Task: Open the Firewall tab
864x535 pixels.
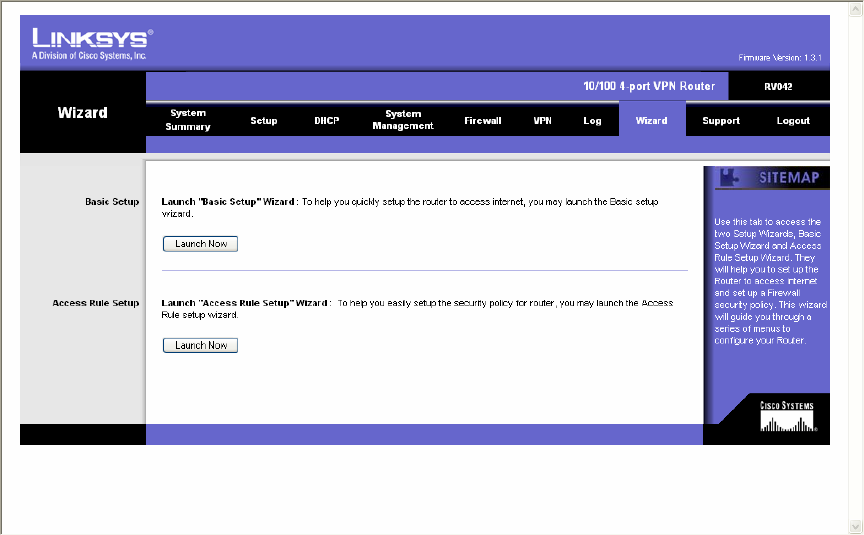Action: 483,121
